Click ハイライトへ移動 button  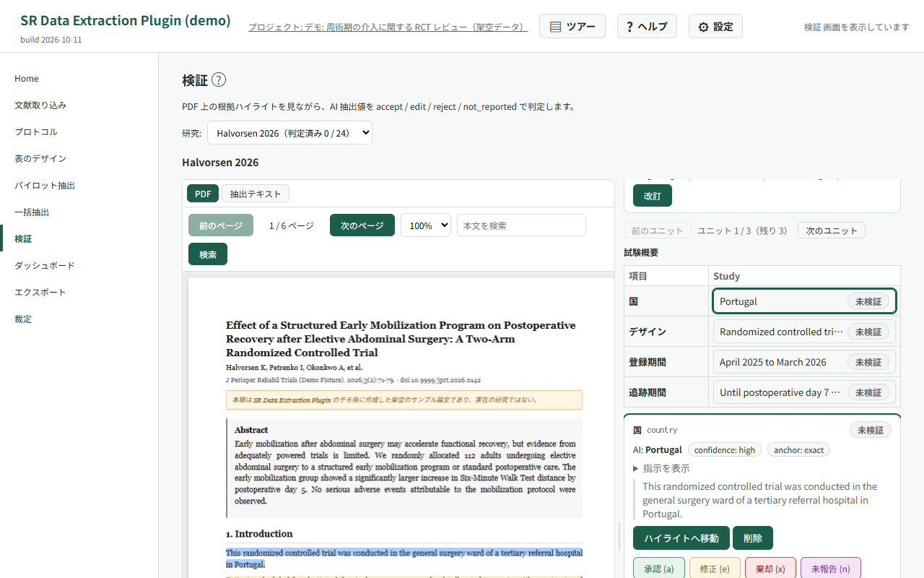(x=681, y=538)
